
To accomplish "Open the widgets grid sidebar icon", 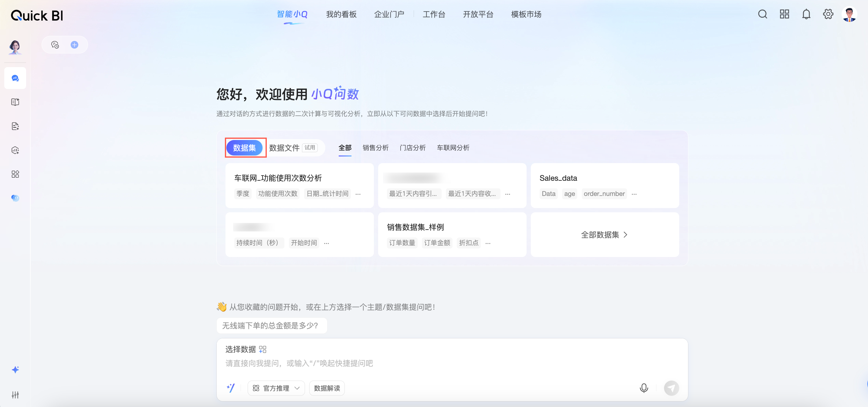I will click(15, 174).
